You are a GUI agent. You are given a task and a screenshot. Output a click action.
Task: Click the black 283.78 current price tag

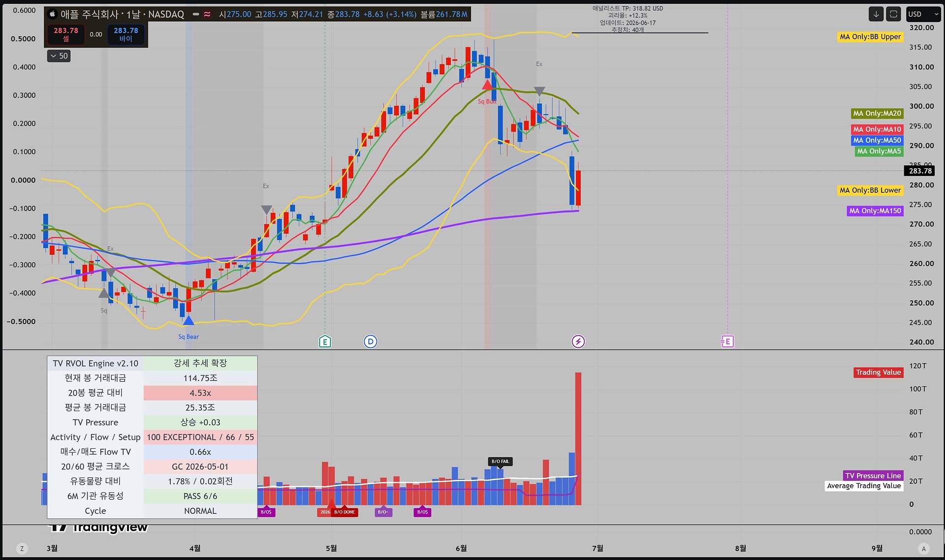(920, 171)
